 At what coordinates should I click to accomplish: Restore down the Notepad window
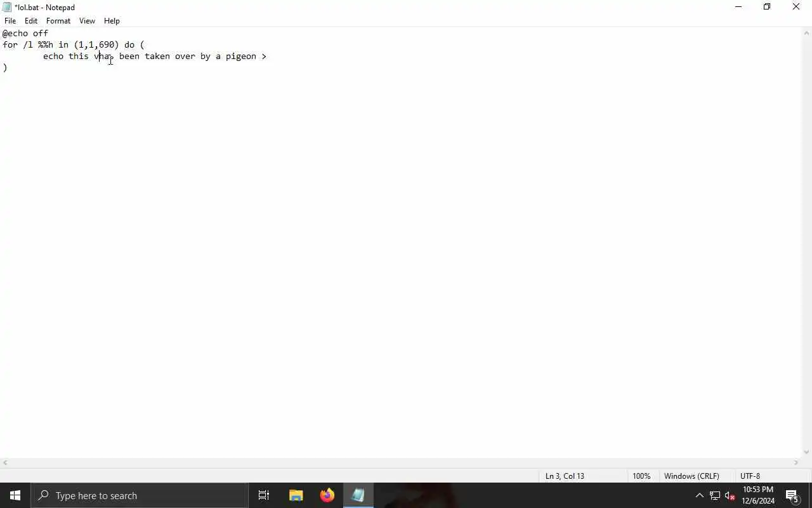[x=767, y=7]
